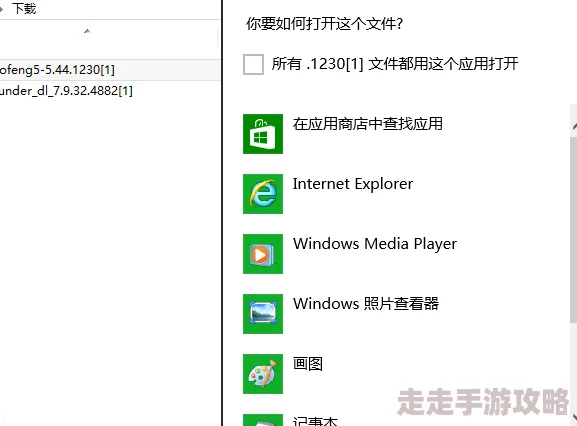Pick Windows Media Player text entry
This screenshot has width=577, height=426.
pyautogui.click(x=375, y=244)
